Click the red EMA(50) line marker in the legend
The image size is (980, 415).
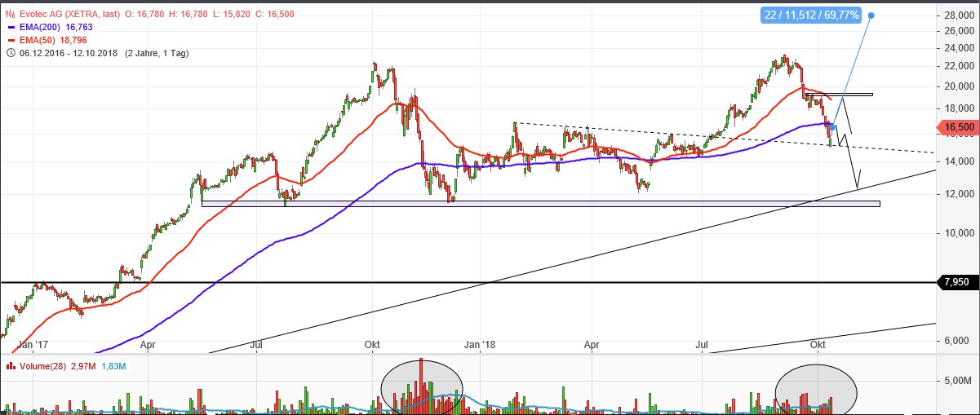10,40
